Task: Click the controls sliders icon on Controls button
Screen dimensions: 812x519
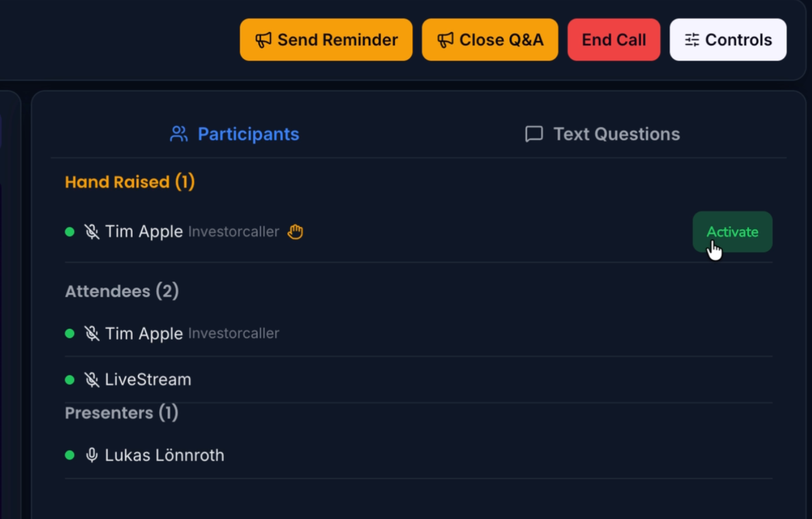Action: [692, 39]
